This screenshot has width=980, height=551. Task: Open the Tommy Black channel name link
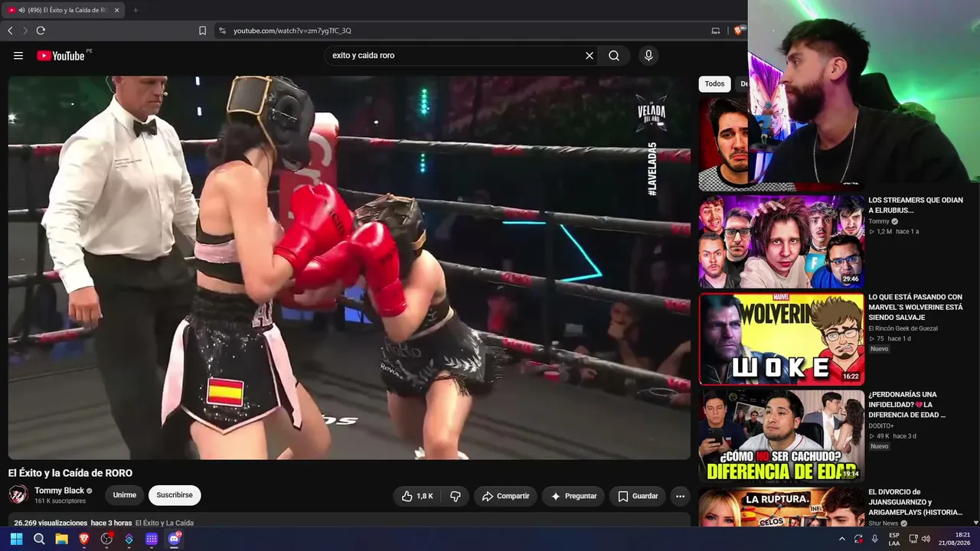[x=59, y=491]
